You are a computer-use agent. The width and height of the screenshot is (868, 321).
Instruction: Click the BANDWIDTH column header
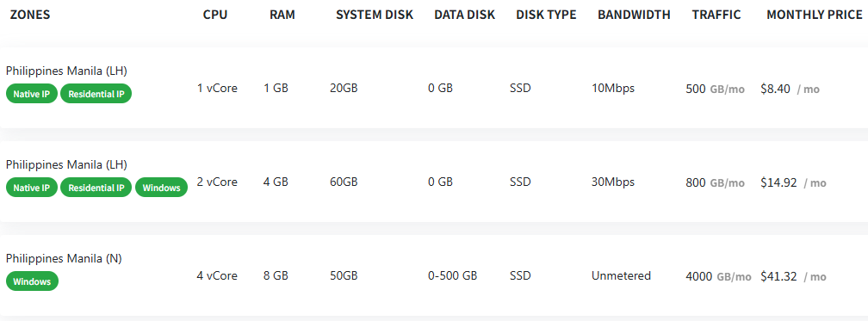tap(634, 15)
